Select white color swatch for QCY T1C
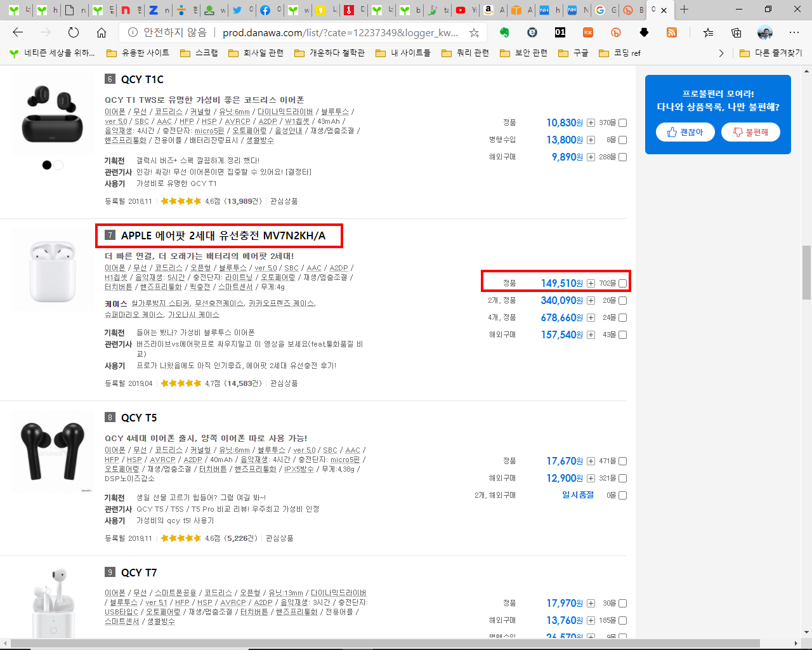 click(58, 165)
